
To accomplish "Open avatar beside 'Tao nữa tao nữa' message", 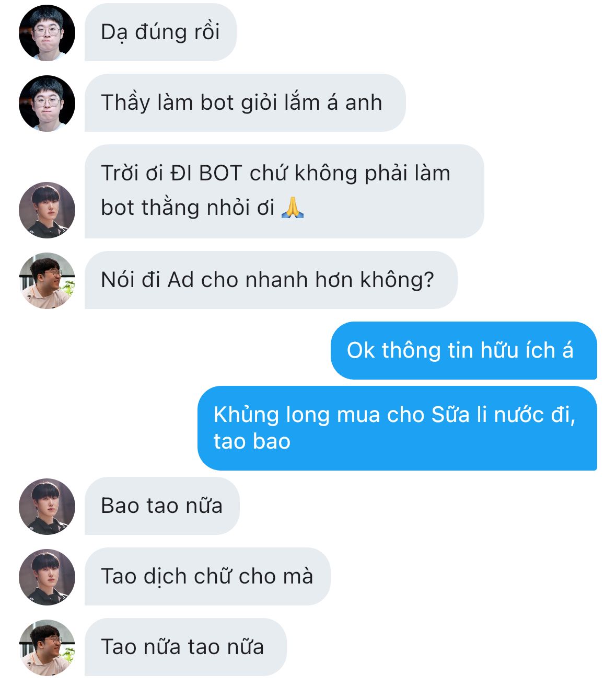I will (47, 648).
